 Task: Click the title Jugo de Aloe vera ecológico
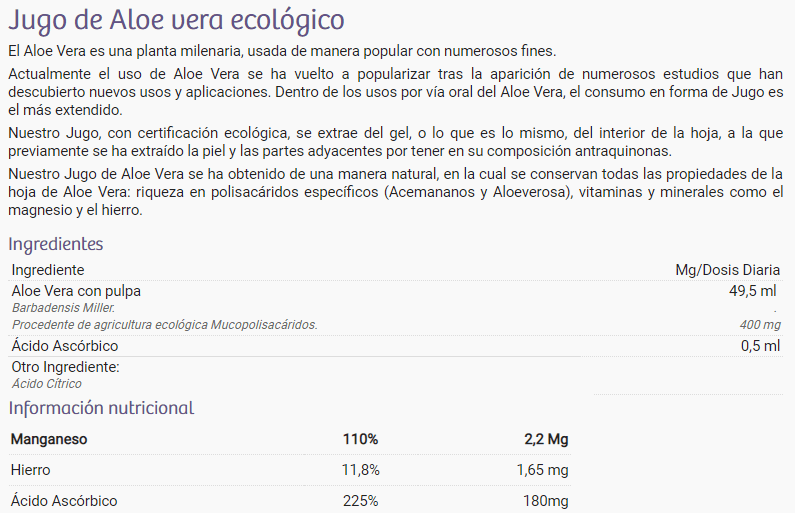(x=176, y=20)
